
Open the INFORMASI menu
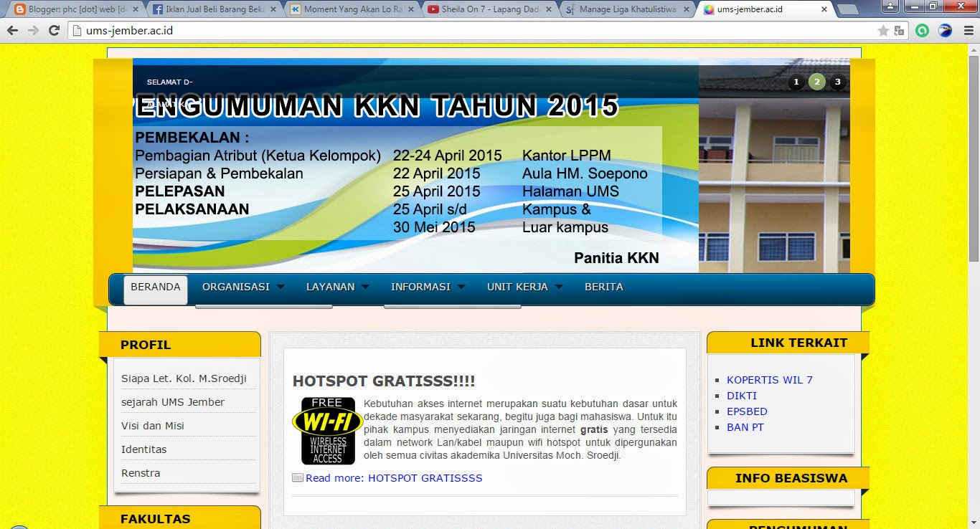click(x=420, y=287)
